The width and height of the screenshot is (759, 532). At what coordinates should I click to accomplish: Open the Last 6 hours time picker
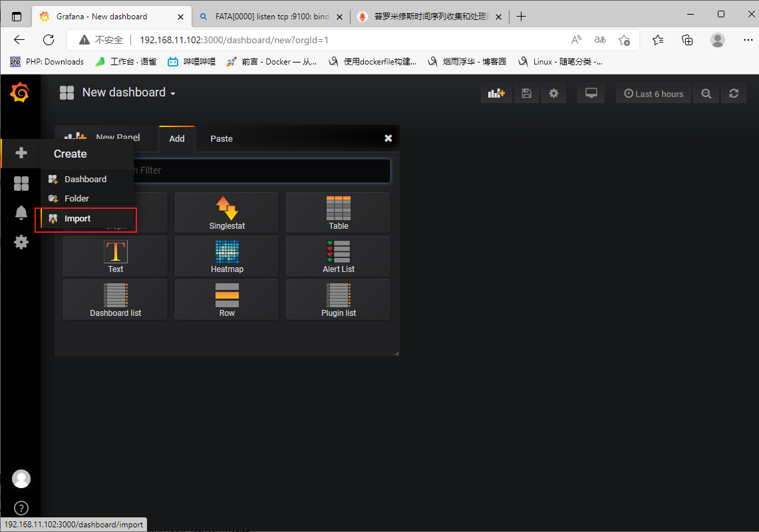pos(653,93)
